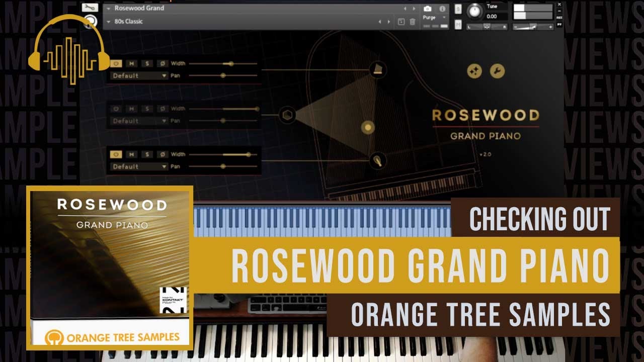Adjust the first mic channel Pan slider
644x362 pixels.
(x=223, y=75)
